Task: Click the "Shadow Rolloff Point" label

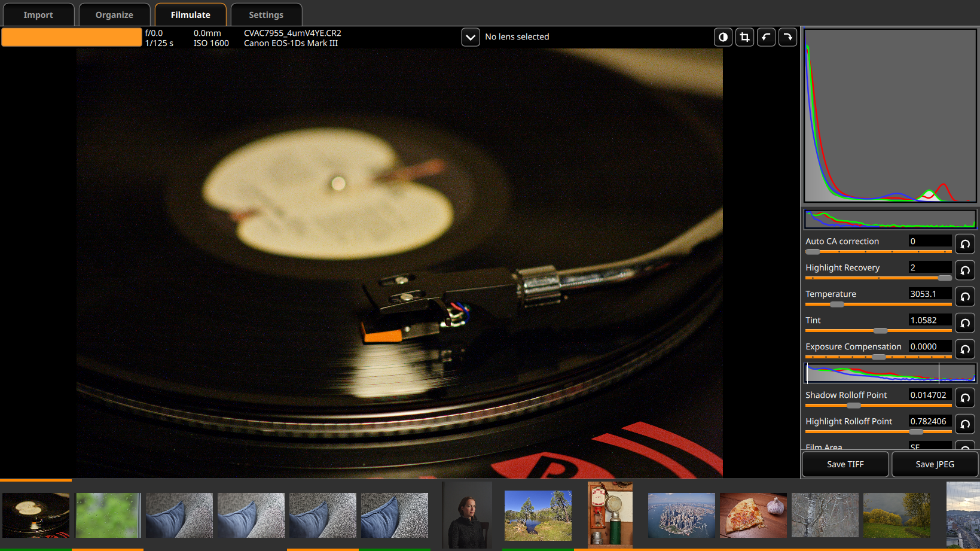Action: [x=846, y=395]
